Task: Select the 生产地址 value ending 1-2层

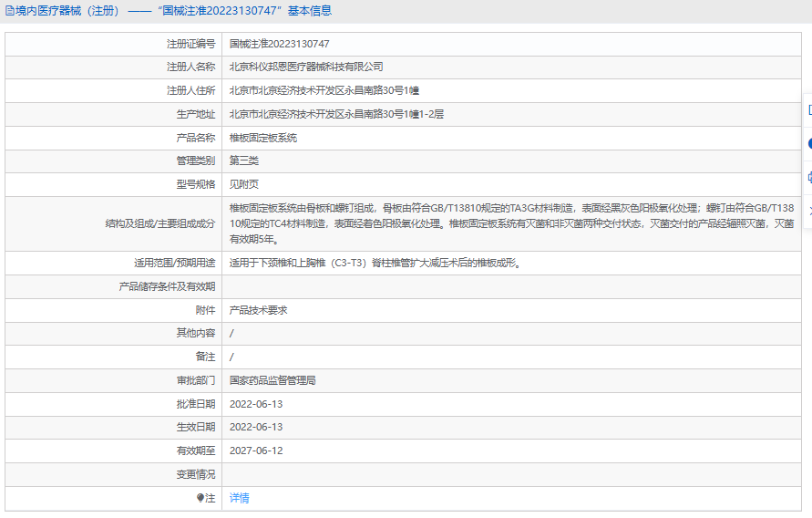Action: coord(336,115)
